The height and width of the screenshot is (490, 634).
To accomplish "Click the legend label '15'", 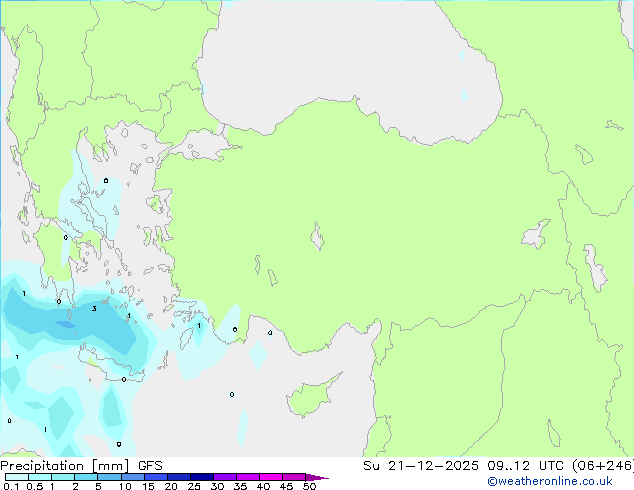I will coord(148,486).
